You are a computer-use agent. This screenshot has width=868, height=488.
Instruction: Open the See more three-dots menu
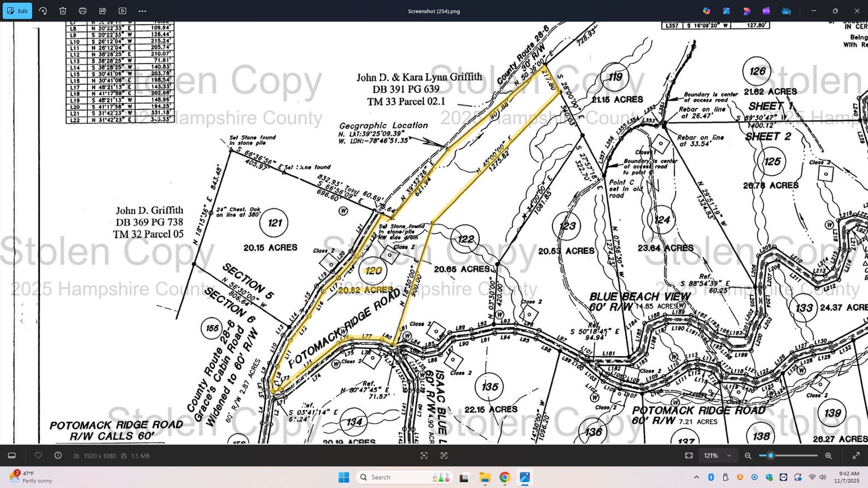pos(142,11)
